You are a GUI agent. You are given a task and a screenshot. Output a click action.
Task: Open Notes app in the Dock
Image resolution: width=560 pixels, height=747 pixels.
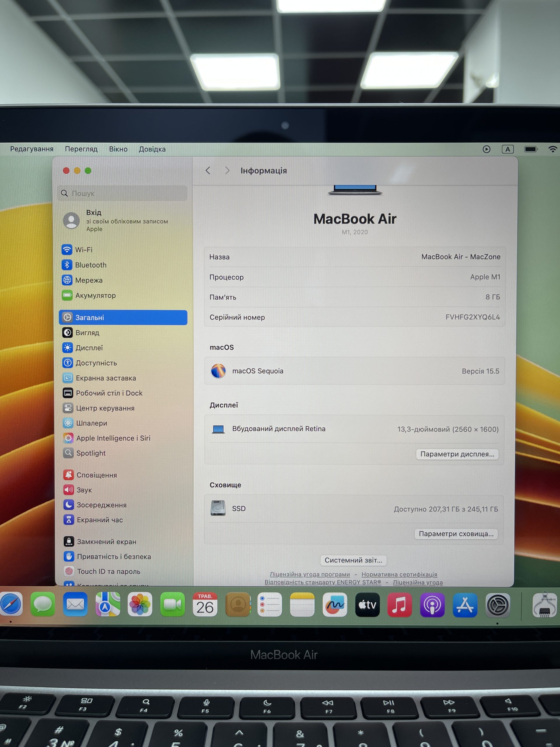coord(302,605)
